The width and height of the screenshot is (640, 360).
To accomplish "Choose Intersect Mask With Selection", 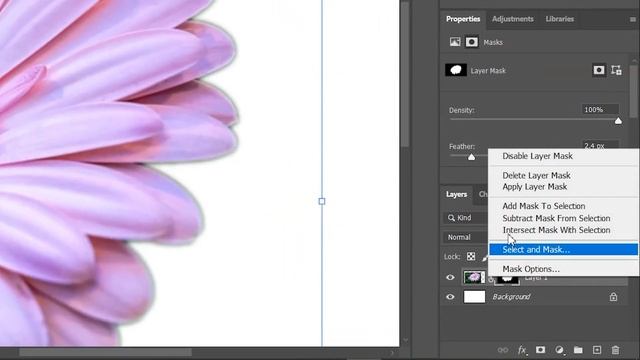I will click(556, 230).
